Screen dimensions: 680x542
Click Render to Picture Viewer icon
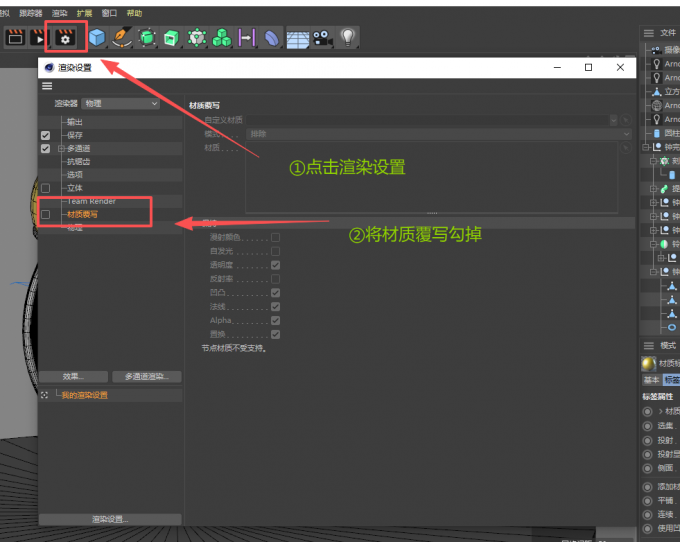click(40, 37)
